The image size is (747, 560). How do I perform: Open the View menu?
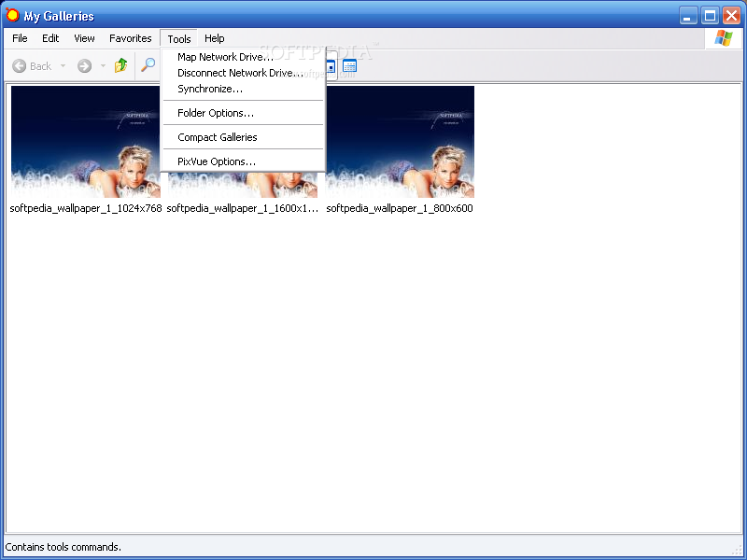coord(84,38)
